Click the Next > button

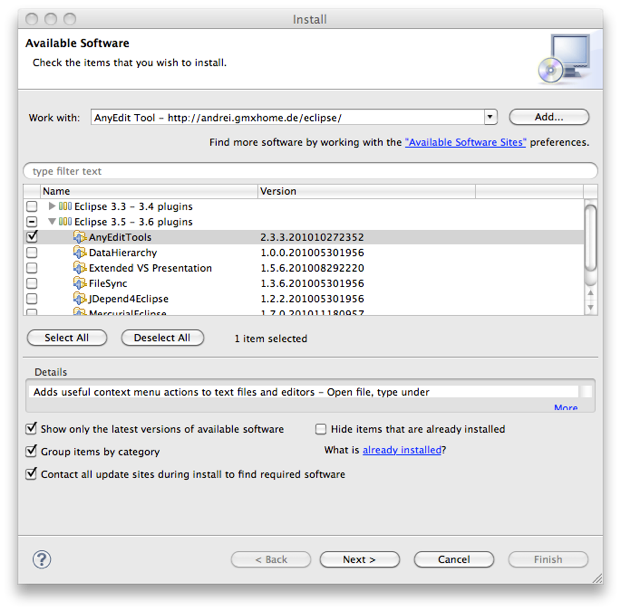coord(360,559)
